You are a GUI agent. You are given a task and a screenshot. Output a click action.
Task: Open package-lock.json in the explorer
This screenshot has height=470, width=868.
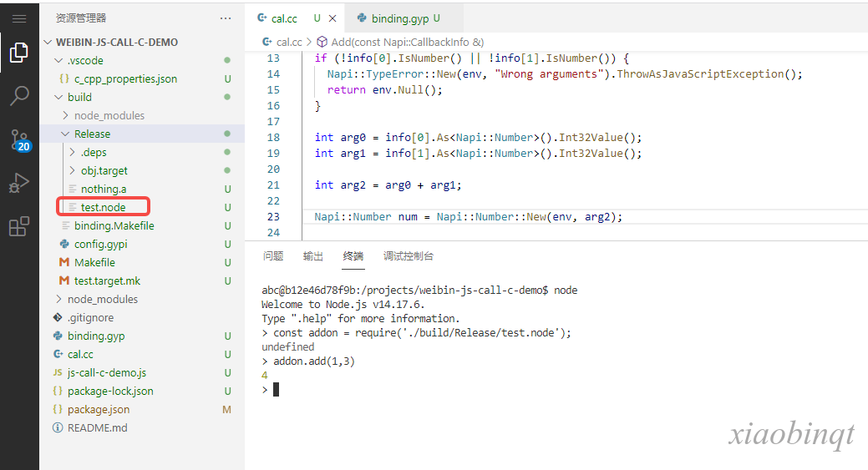coord(110,391)
